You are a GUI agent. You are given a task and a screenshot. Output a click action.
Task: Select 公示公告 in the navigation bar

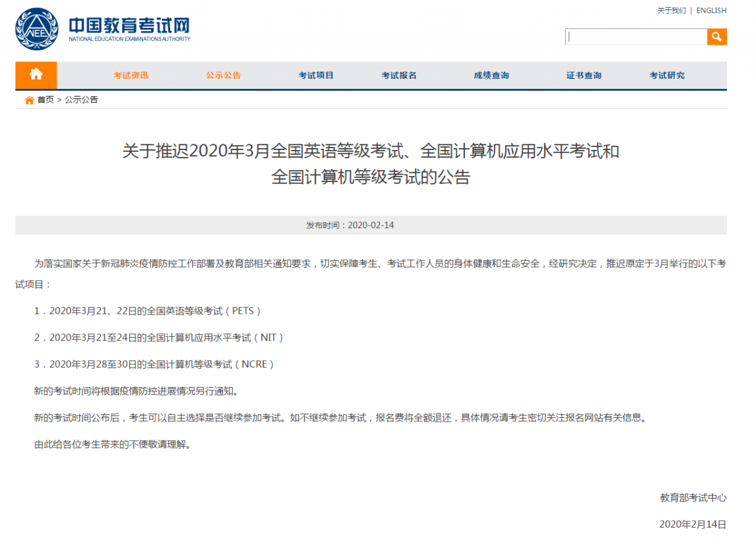(x=223, y=76)
